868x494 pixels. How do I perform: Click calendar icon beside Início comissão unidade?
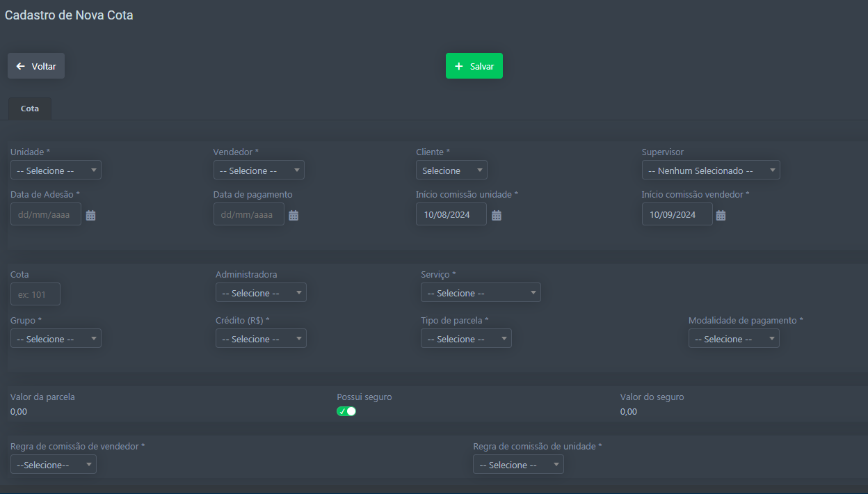tap(497, 216)
